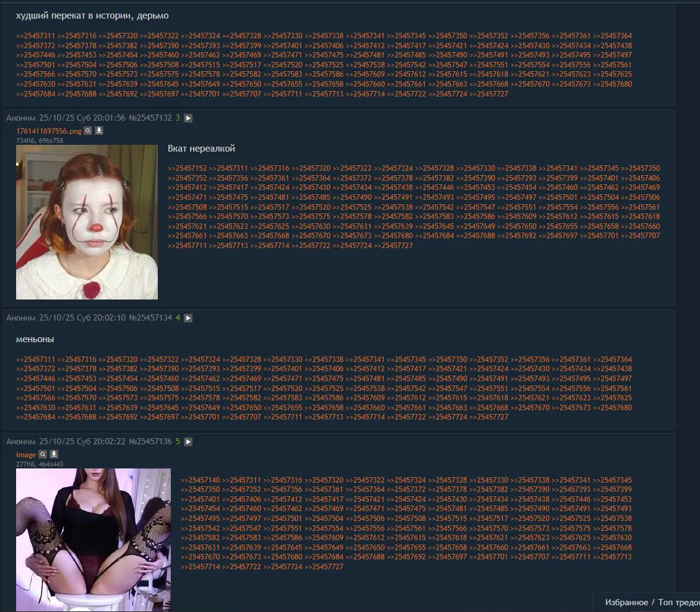
Task: Enlarge the thumbnail in post №25457136
Action: coord(93,540)
